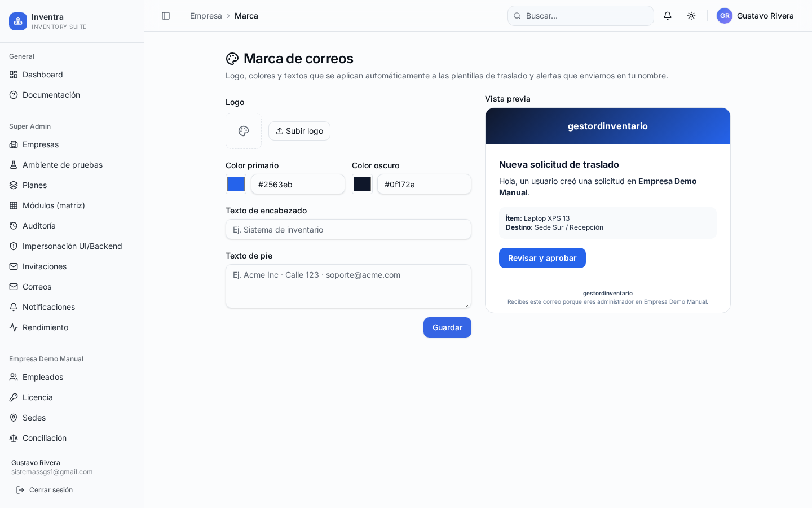Select Planes in the sidebar
Image resolution: width=812 pixels, height=508 pixels.
pos(72,185)
